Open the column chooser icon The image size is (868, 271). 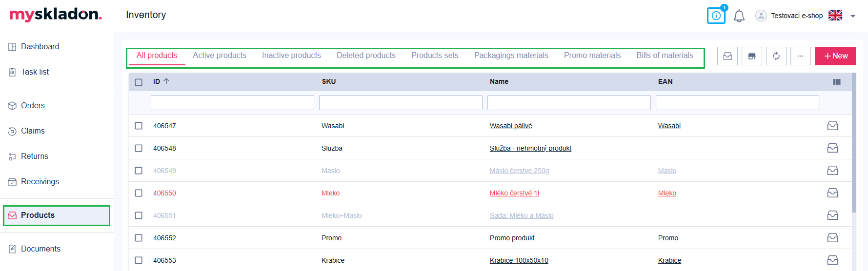point(837,82)
